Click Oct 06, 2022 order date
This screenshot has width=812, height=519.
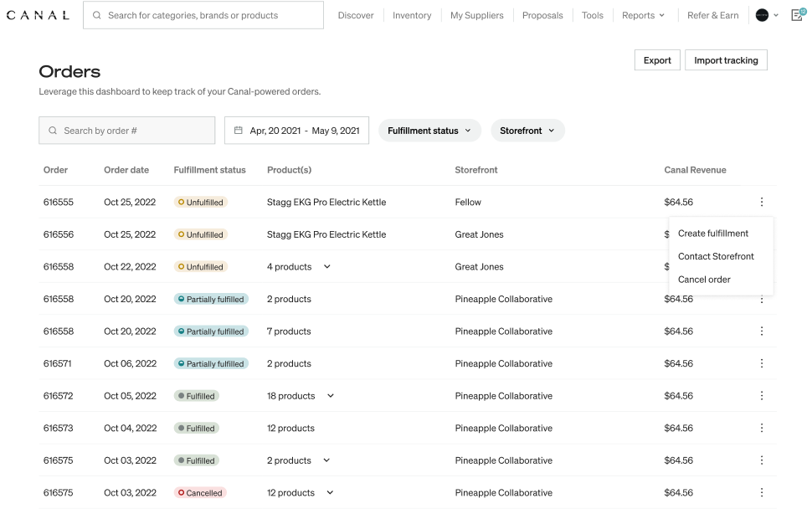(x=130, y=363)
